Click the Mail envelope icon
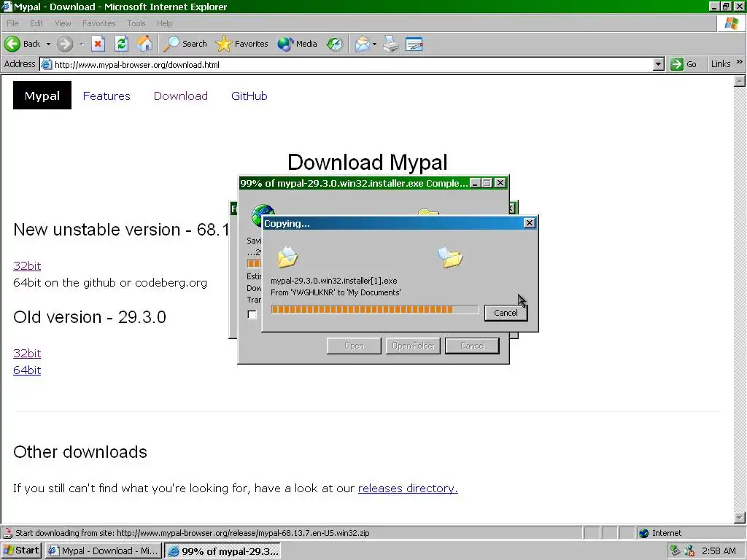 (362, 44)
